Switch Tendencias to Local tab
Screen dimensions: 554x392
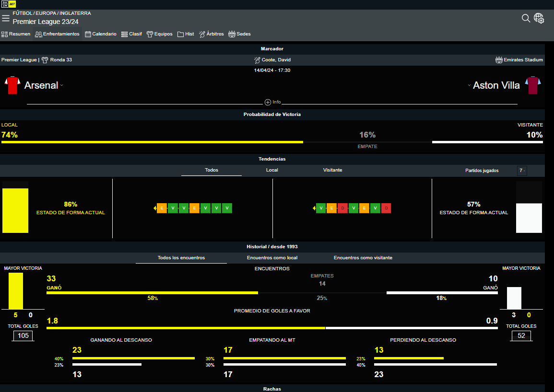pos(272,170)
